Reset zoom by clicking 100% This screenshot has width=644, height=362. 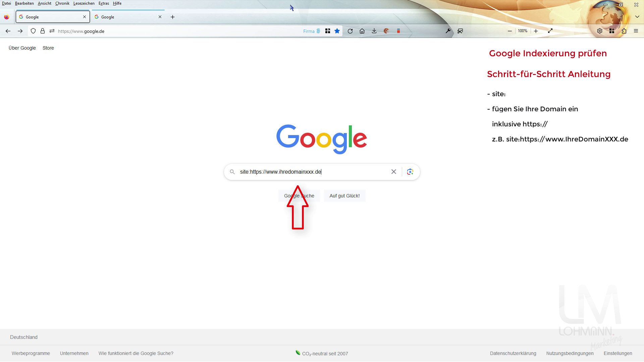[x=523, y=31]
